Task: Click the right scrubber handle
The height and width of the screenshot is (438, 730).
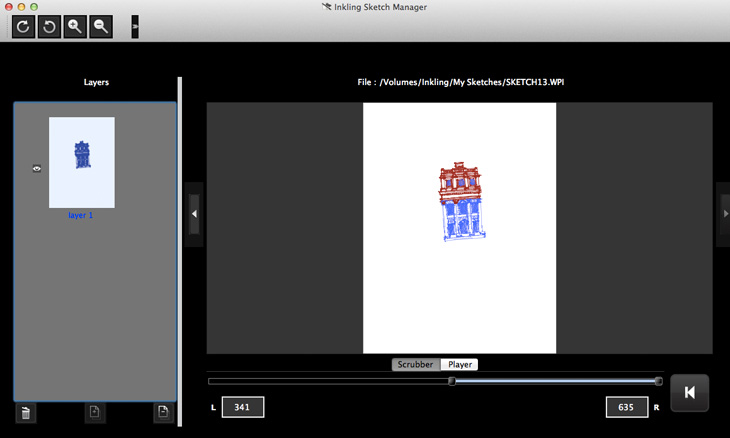Action: pyautogui.click(x=658, y=381)
